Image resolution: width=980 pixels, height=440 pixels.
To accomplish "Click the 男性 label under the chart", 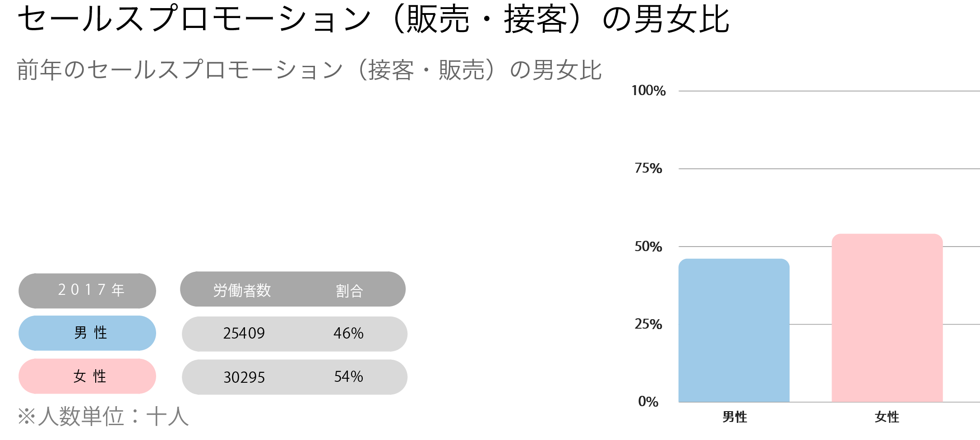I will click(735, 417).
